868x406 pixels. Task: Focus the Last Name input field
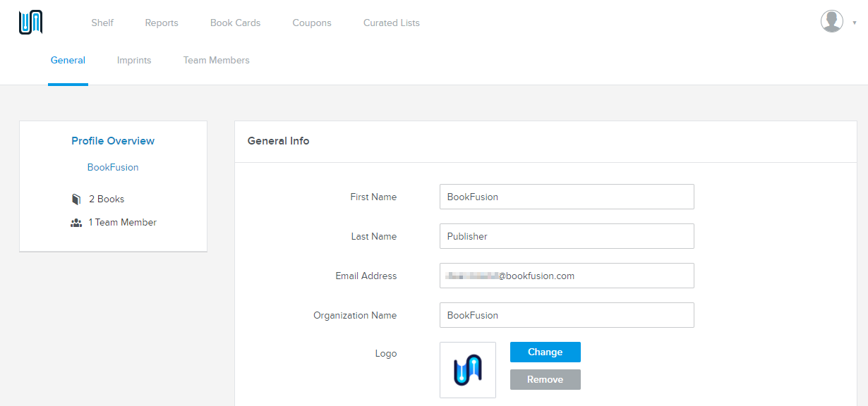pos(567,236)
